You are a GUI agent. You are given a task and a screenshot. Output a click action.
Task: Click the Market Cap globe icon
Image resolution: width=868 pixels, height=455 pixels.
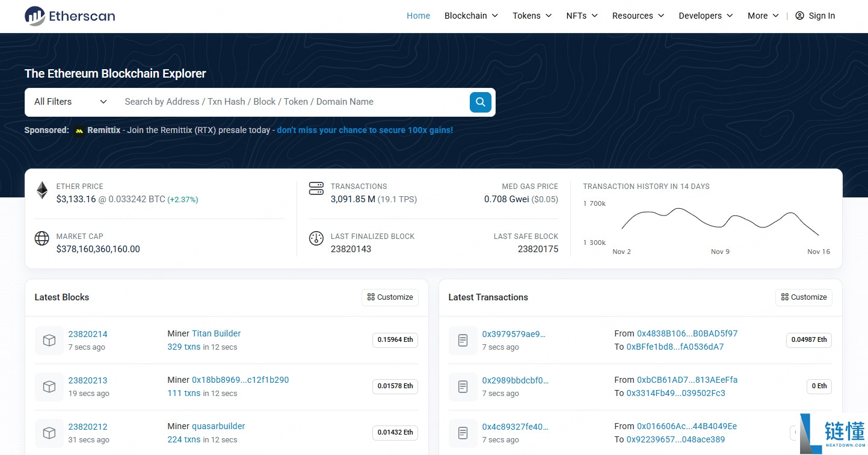pos(42,238)
